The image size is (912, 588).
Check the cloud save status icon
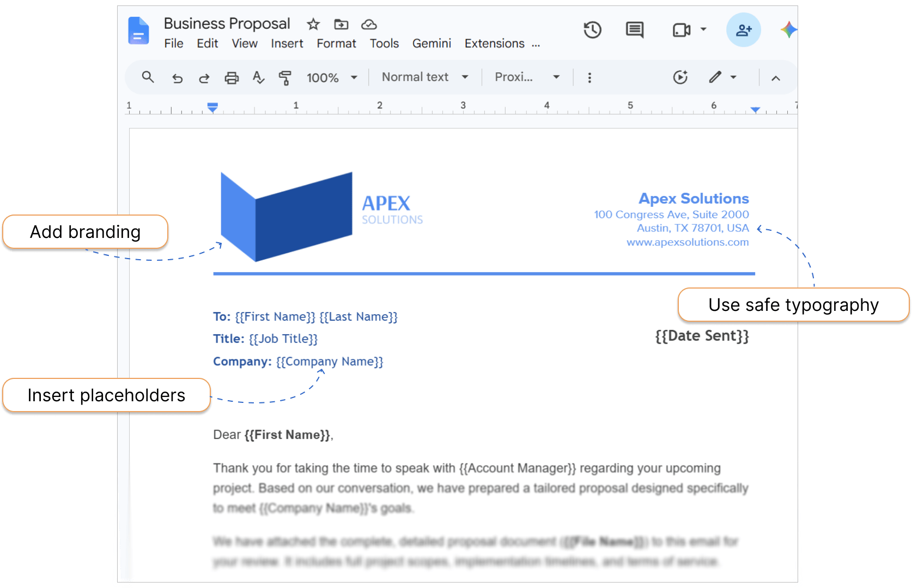point(369,24)
